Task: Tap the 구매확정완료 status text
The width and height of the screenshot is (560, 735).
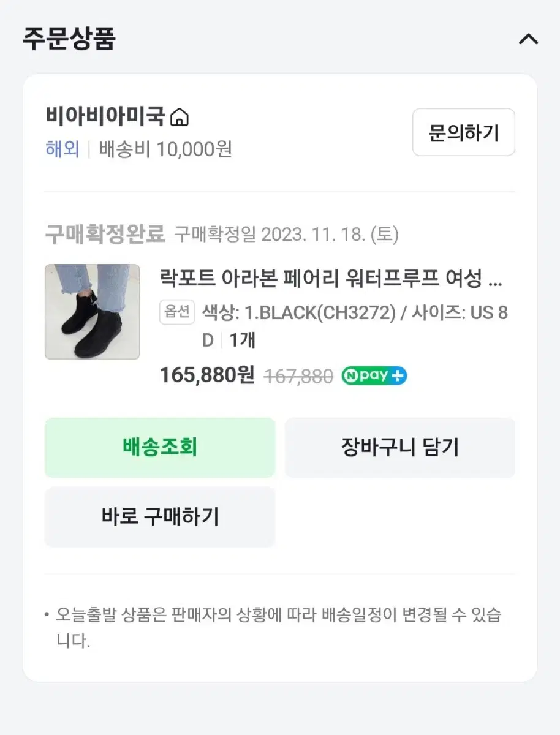Action: (x=105, y=234)
